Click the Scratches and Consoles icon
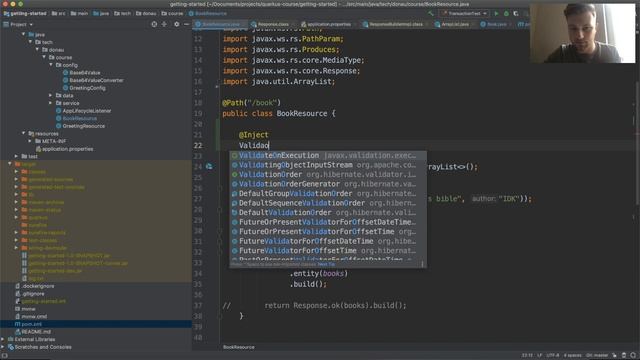Image resolution: width=640 pixels, height=360 pixels. 11,347
